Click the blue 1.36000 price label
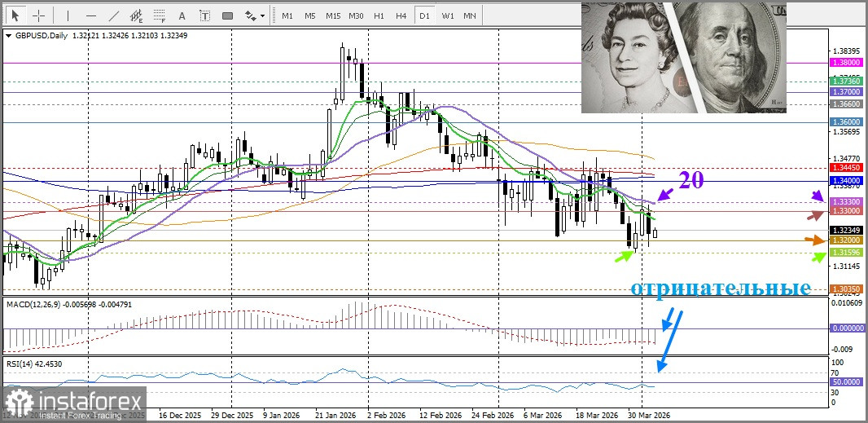 click(x=846, y=121)
